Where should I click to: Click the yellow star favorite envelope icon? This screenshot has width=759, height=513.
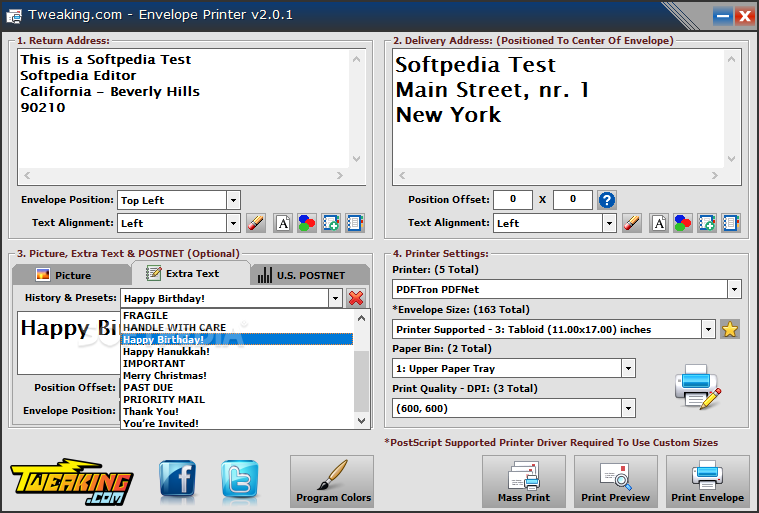click(729, 330)
